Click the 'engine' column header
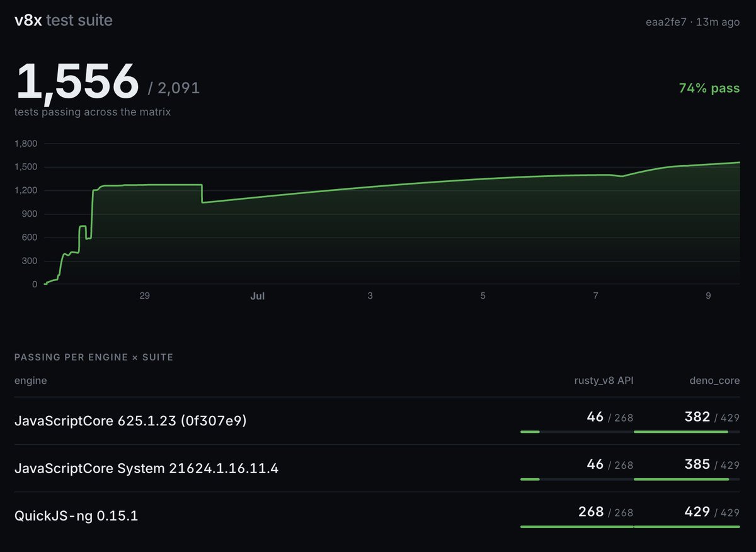The width and height of the screenshot is (756, 552). click(x=31, y=381)
